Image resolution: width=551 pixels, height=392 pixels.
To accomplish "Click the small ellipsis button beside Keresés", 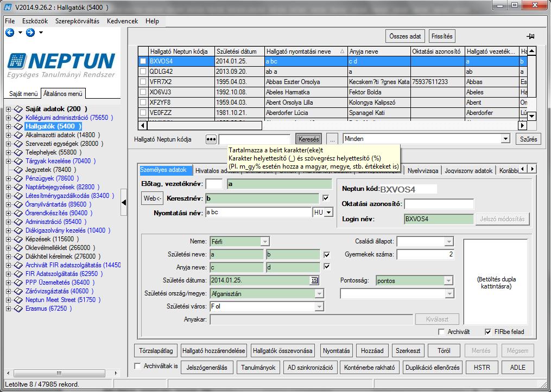I will pos(332,139).
